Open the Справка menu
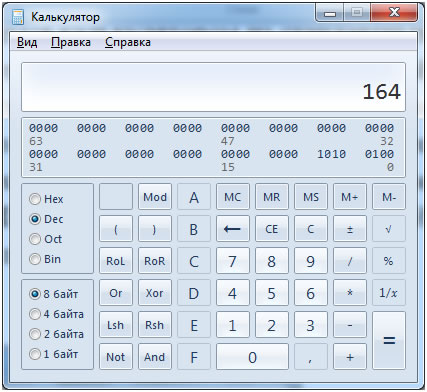 [128, 42]
